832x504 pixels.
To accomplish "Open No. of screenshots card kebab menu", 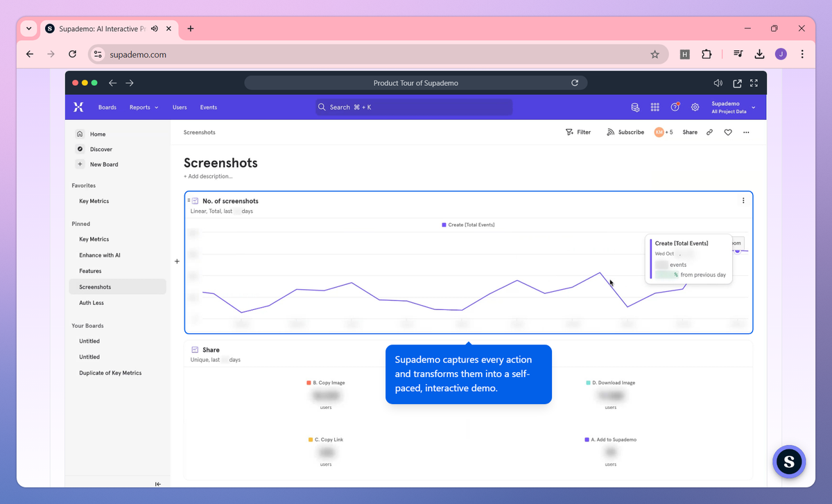I will click(x=743, y=201).
